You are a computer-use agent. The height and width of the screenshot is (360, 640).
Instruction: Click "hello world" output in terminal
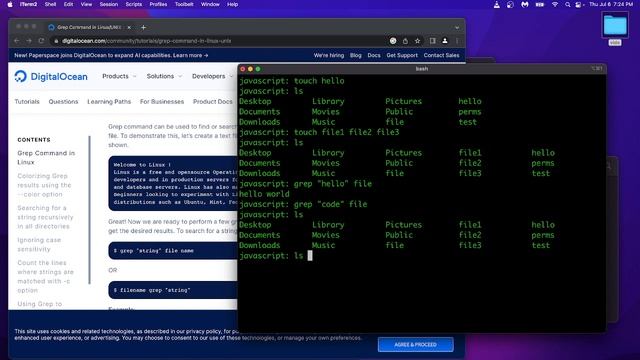[264, 194]
